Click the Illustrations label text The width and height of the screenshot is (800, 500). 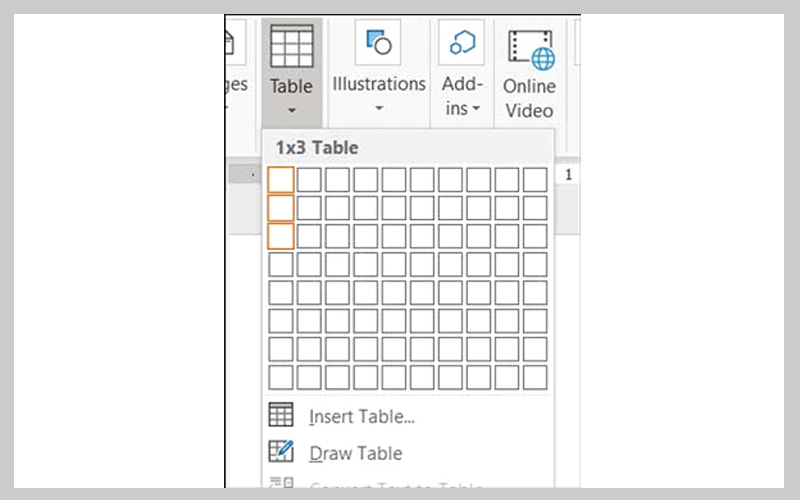pyautogui.click(x=379, y=84)
